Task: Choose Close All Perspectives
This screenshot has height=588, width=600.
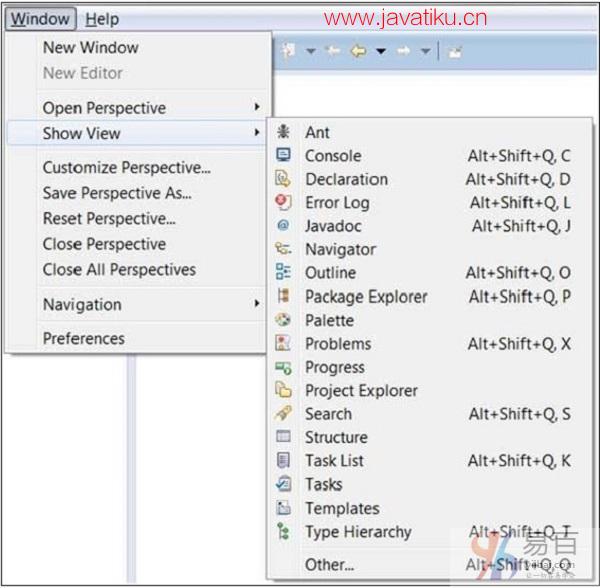Action: pyautogui.click(x=119, y=270)
